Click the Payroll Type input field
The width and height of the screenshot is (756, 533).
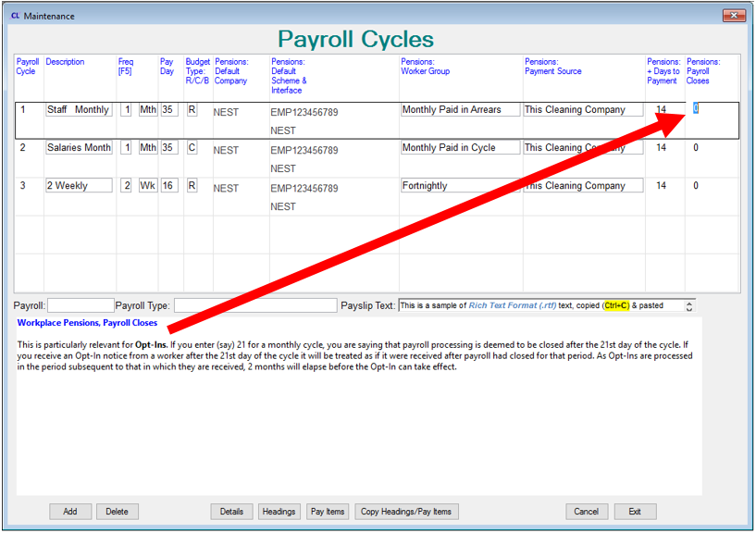click(255, 305)
